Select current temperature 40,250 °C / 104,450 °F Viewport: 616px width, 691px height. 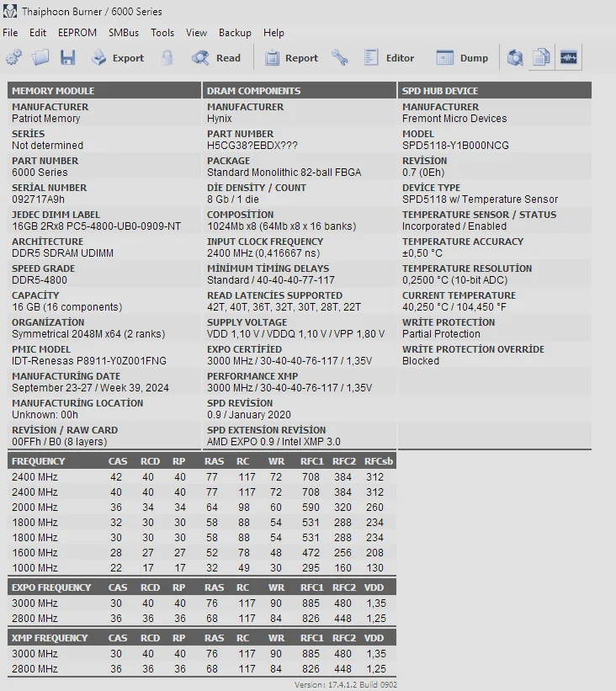(454, 306)
